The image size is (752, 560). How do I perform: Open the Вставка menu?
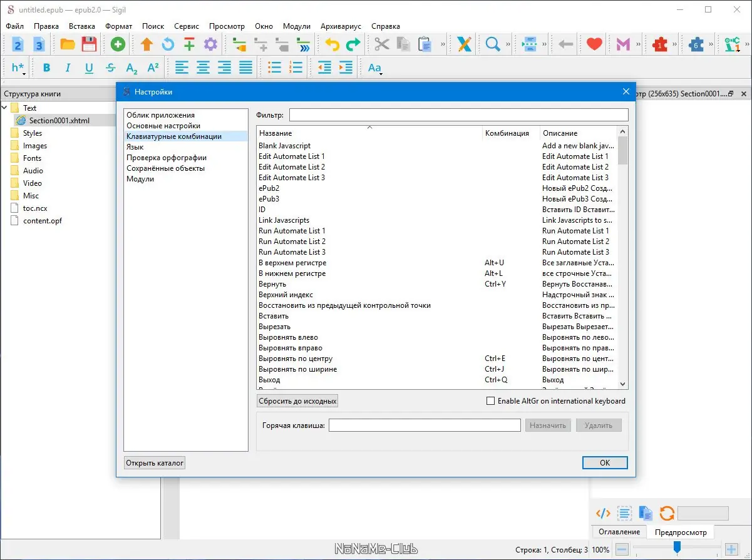[82, 26]
